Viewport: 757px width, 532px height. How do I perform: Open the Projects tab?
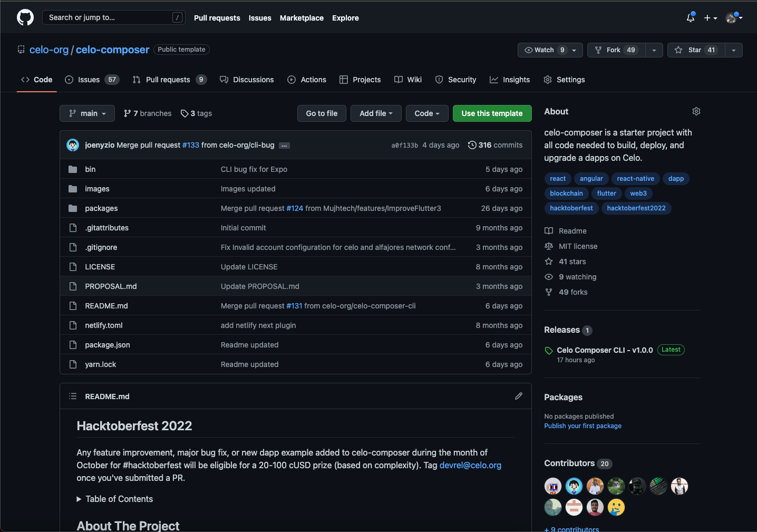(x=360, y=80)
